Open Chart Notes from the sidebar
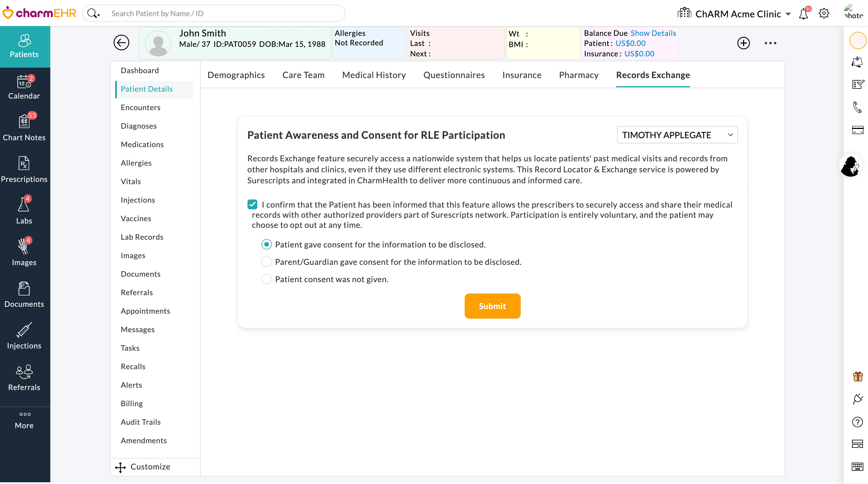This screenshot has width=868, height=484. (x=24, y=128)
